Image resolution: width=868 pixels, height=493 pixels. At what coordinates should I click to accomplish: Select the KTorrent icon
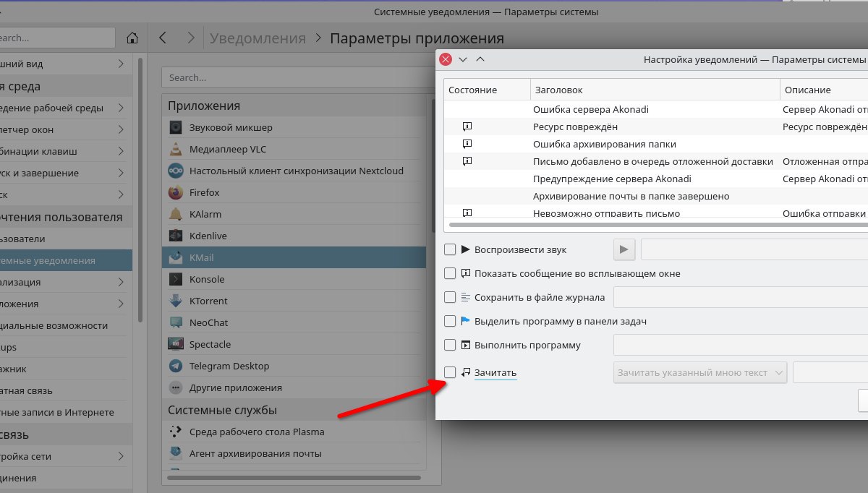[x=176, y=301]
